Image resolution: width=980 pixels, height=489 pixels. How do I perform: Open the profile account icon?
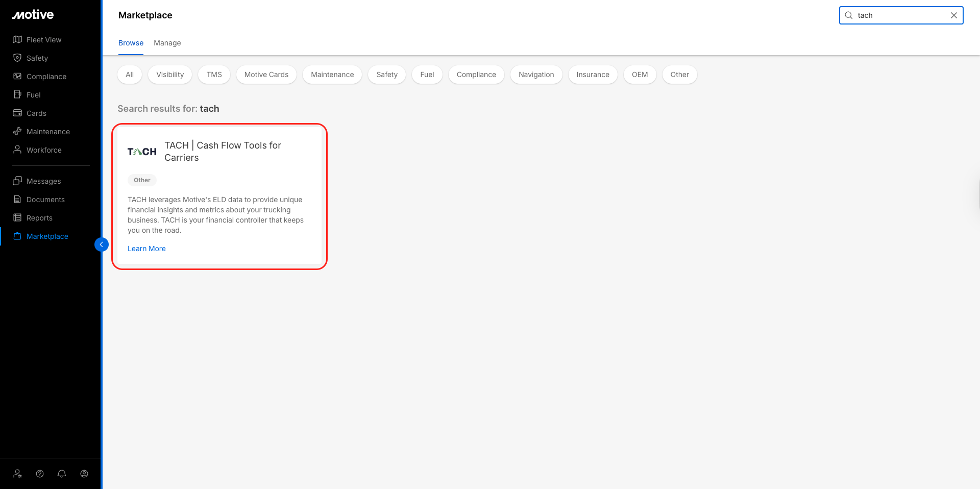(x=84, y=474)
